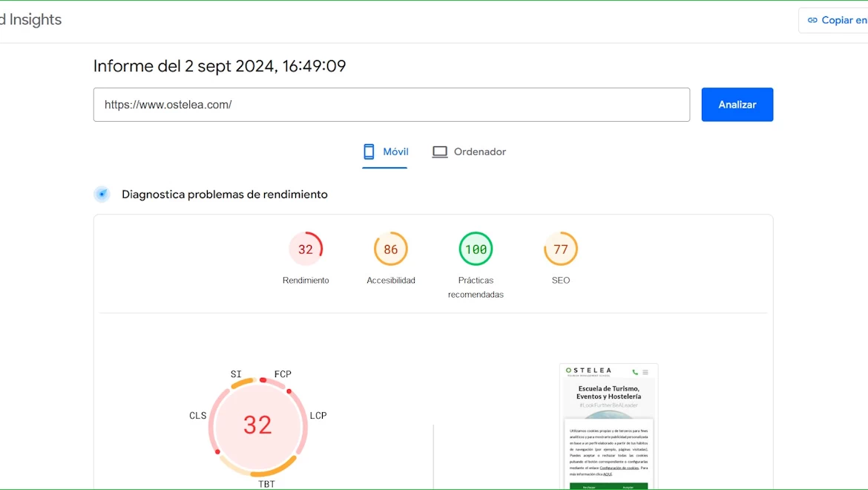The image size is (868, 490).
Task: Click the URL input field with ostelea.com
Action: 392,105
